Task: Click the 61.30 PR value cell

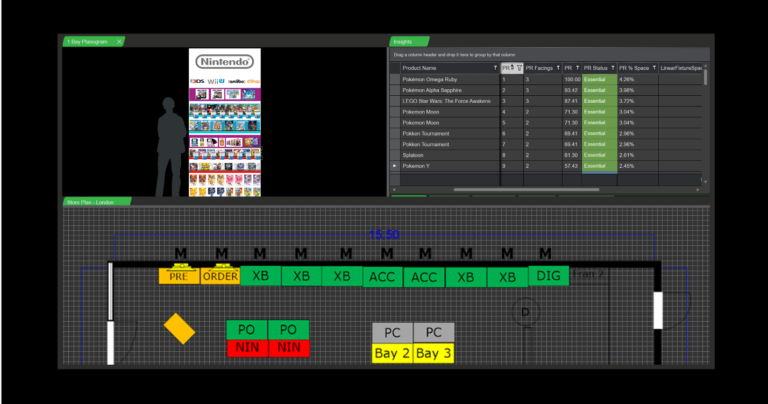Action: click(572, 155)
